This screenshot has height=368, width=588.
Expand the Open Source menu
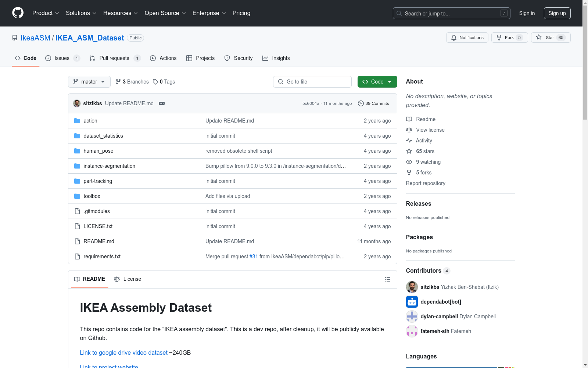tap(165, 13)
